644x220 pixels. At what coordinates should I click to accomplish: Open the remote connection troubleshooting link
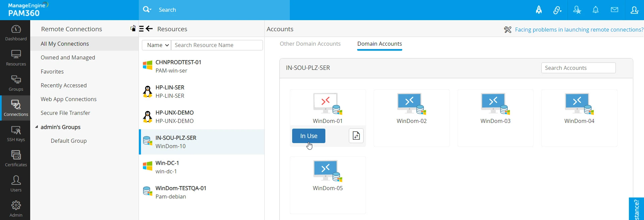click(x=579, y=30)
